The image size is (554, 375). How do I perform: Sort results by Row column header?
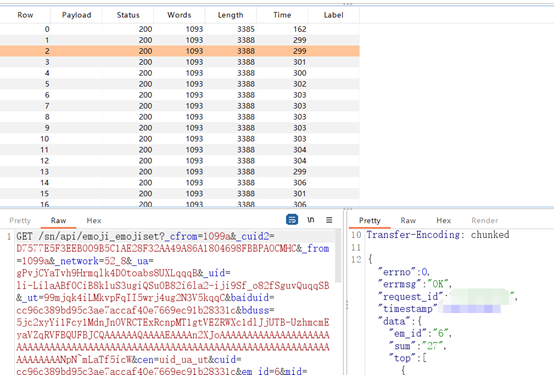[25, 15]
